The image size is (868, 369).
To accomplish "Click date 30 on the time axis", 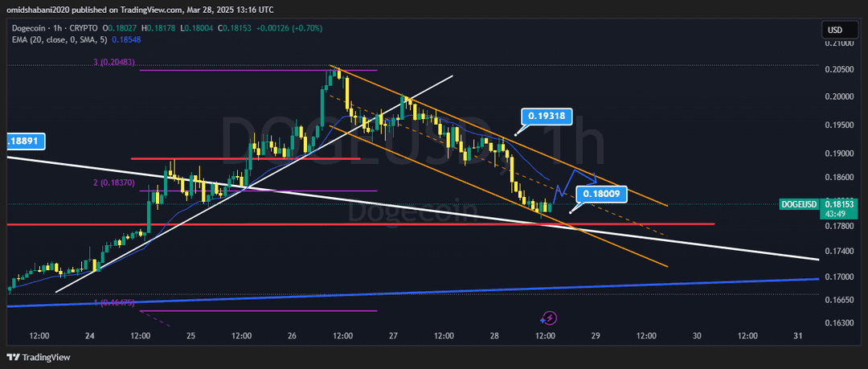I will [x=697, y=336].
